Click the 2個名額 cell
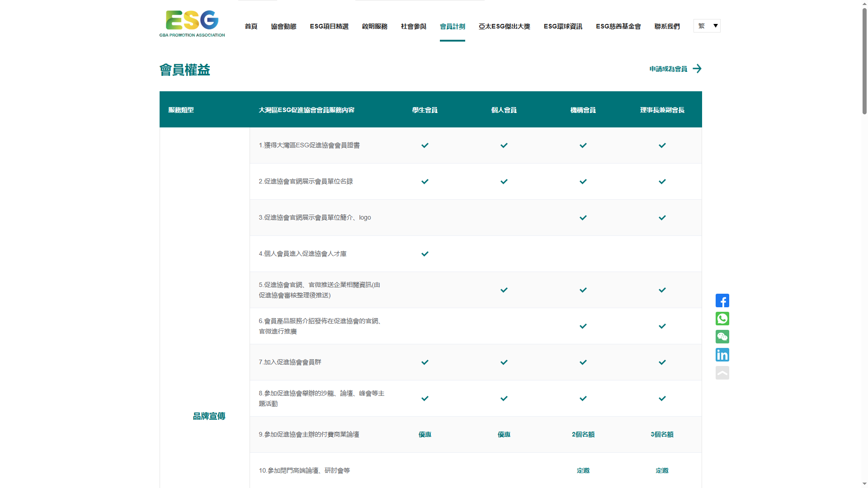The height and width of the screenshot is (488, 868). point(583,434)
